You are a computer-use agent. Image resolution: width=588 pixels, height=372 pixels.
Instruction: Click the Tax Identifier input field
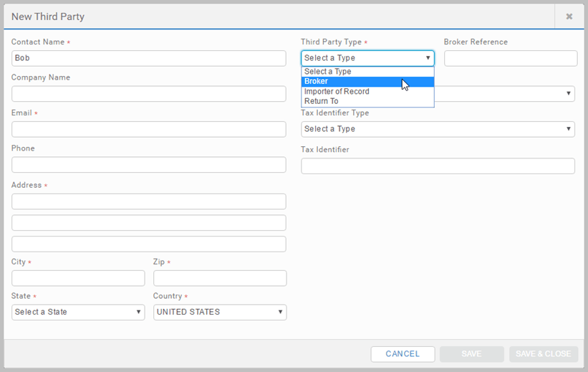pyautogui.click(x=438, y=166)
